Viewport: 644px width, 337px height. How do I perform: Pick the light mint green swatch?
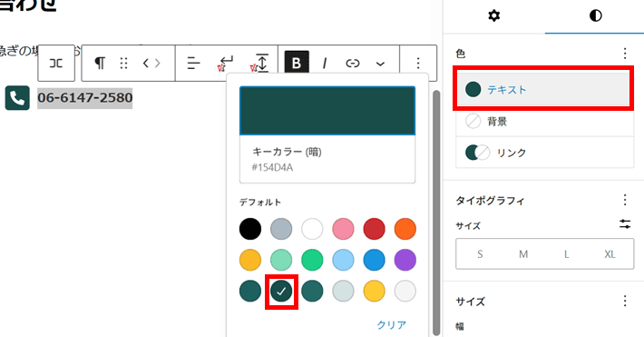click(x=281, y=260)
